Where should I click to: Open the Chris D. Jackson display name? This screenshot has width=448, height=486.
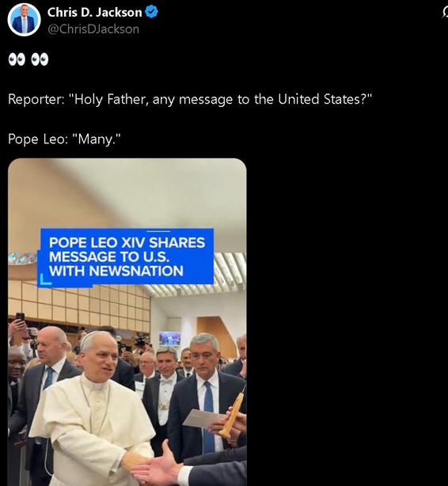pos(94,12)
